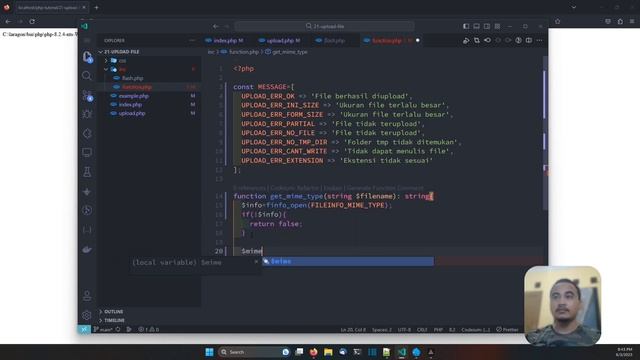Open editor More Actions ellipsis menu
This screenshot has width=640, height=360.
pos(540,40)
